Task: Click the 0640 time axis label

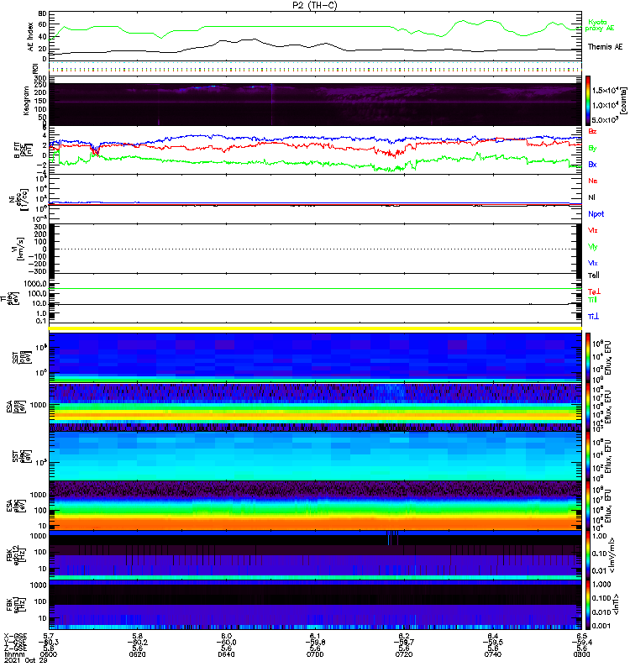Action: (226, 654)
